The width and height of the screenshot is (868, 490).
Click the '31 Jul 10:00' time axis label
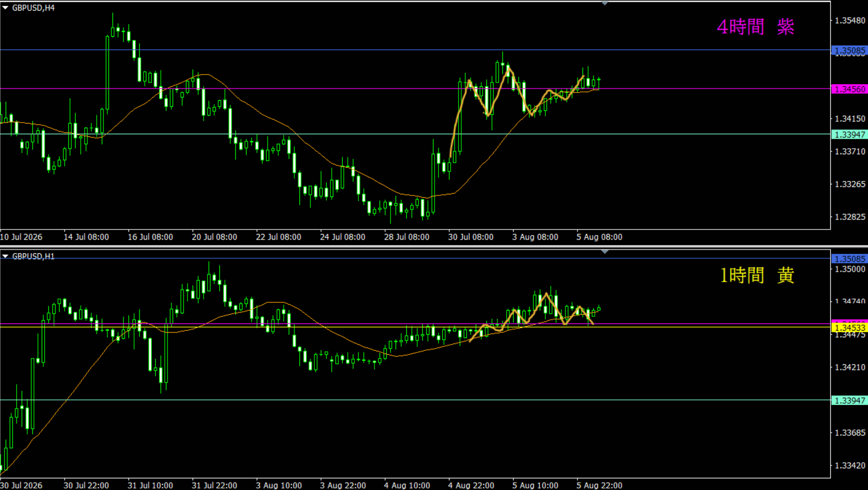click(x=150, y=486)
